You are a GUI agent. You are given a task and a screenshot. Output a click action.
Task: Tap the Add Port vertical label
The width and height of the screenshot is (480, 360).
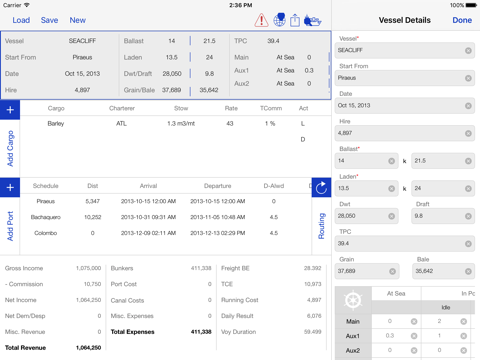coord(10,226)
